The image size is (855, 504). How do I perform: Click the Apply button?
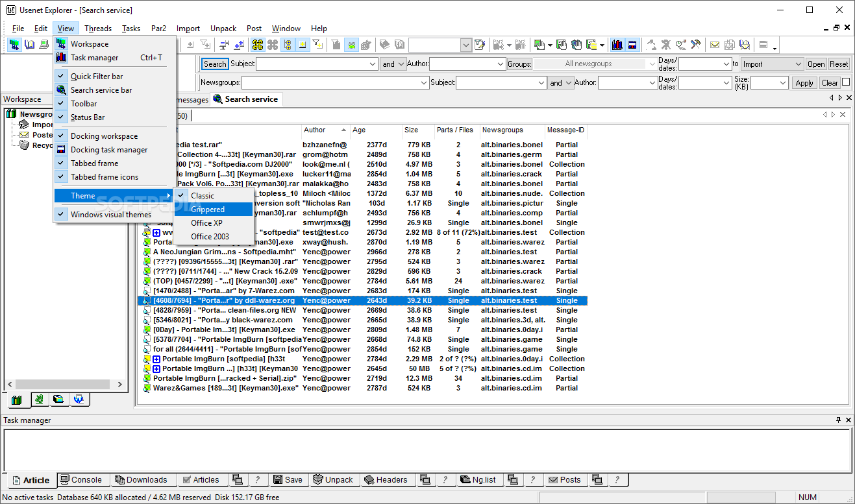pos(804,83)
